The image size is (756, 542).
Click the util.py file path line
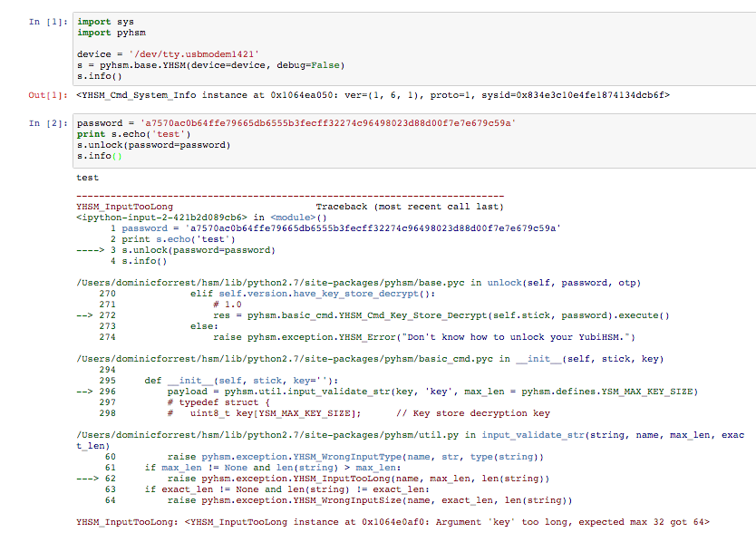click(411, 440)
